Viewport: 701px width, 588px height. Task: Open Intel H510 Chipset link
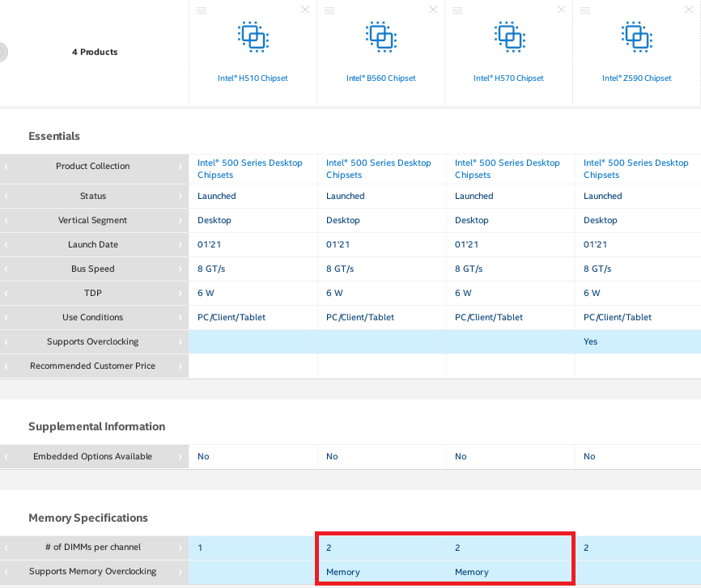point(253,78)
